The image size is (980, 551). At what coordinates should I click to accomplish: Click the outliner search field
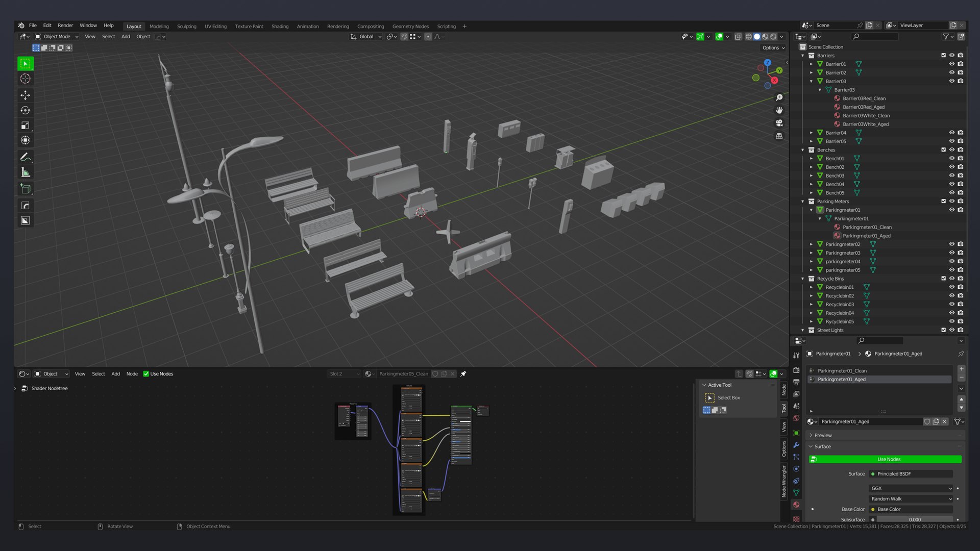[875, 36]
